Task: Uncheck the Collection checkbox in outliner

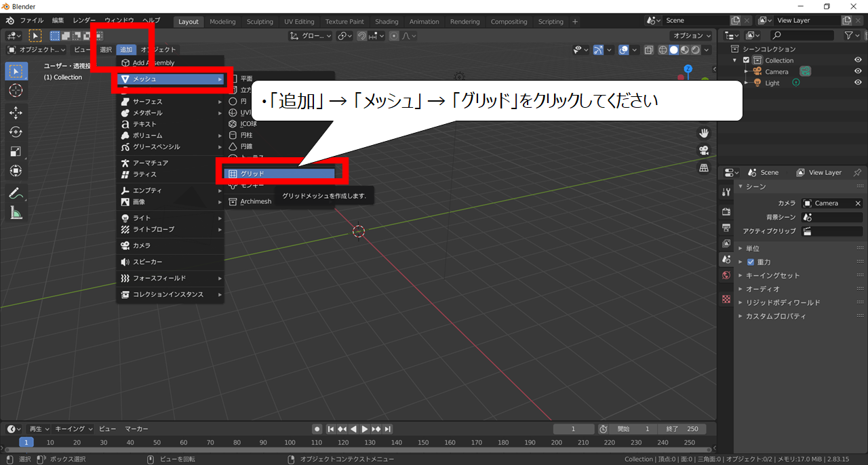Action: point(747,60)
